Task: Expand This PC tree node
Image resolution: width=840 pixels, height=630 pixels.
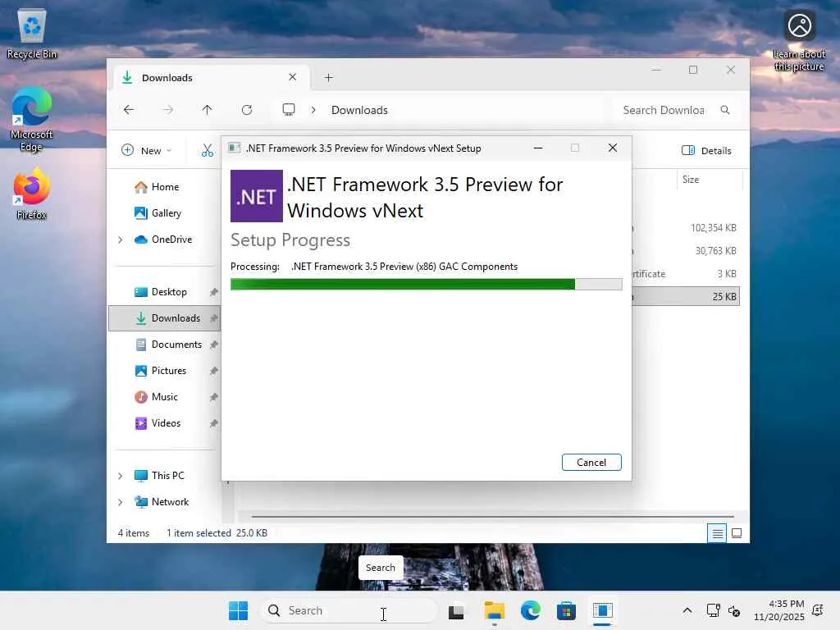Action: [x=121, y=476]
